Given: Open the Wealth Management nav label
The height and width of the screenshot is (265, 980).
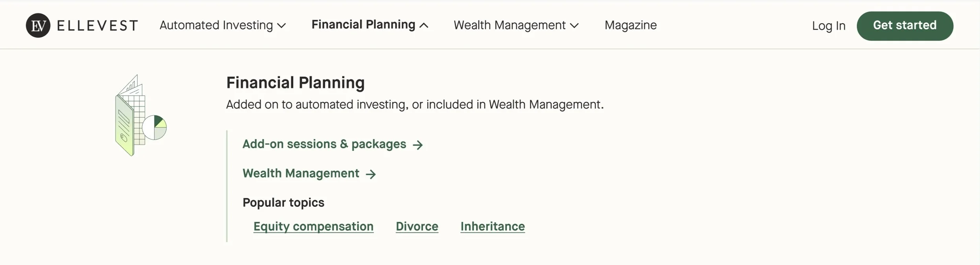Looking at the screenshot, I should (x=509, y=25).
